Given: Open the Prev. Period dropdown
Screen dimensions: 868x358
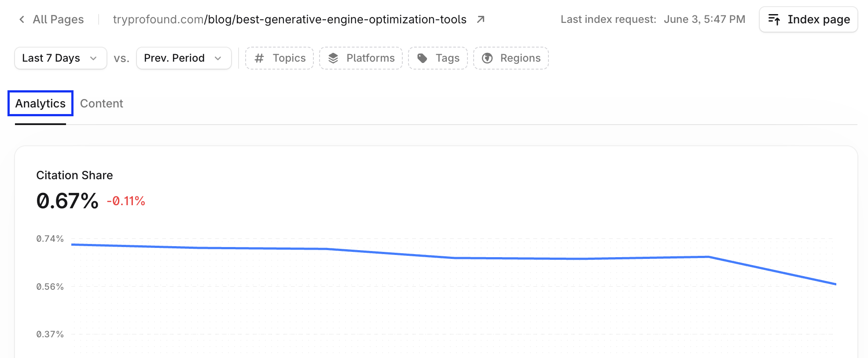Looking at the screenshot, I should point(184,58).
